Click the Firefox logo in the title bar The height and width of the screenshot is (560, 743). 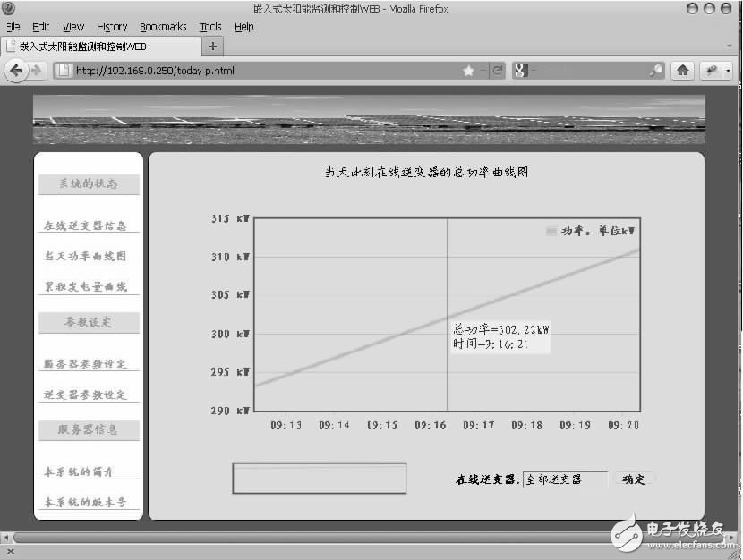coord(9,7)
